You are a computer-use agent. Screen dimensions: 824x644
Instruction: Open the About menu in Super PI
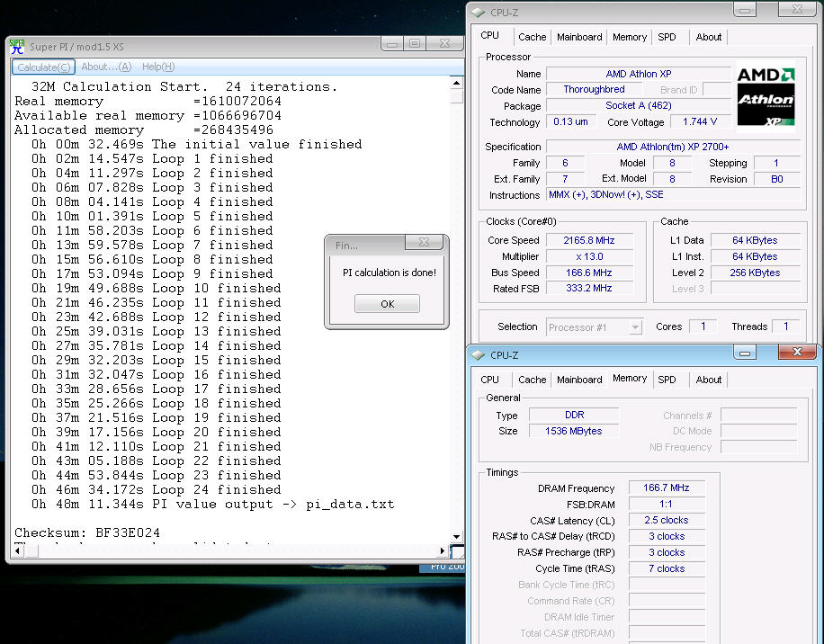(x=106, y=67)
